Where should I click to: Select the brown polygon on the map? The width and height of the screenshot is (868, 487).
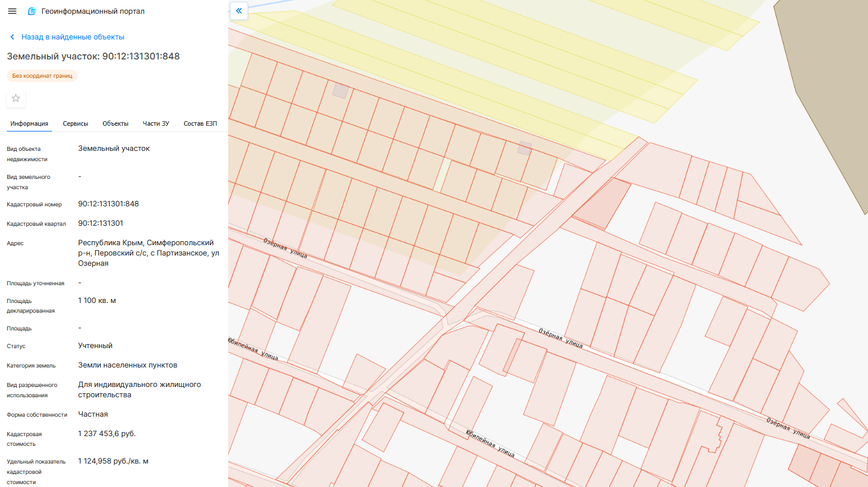(829, 86)
